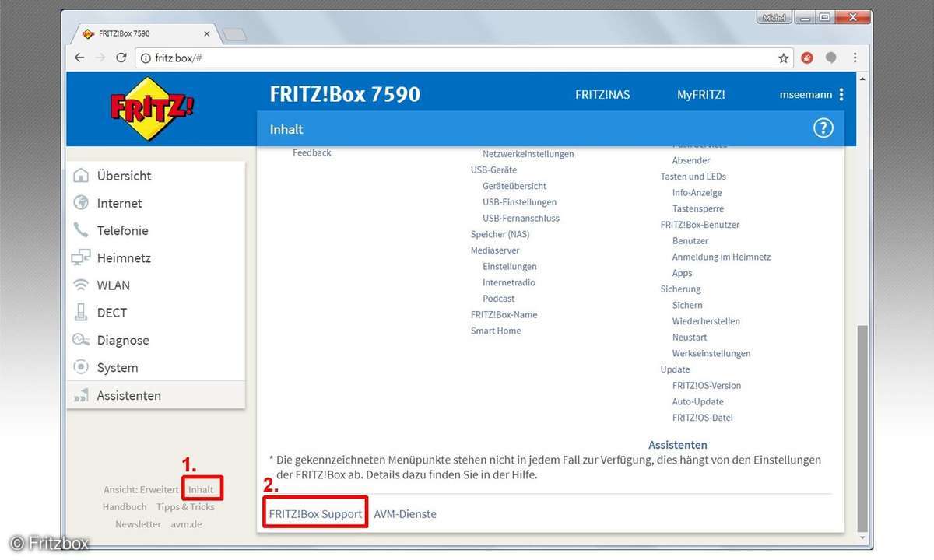Click the DECT base station icon

(81, 313)
